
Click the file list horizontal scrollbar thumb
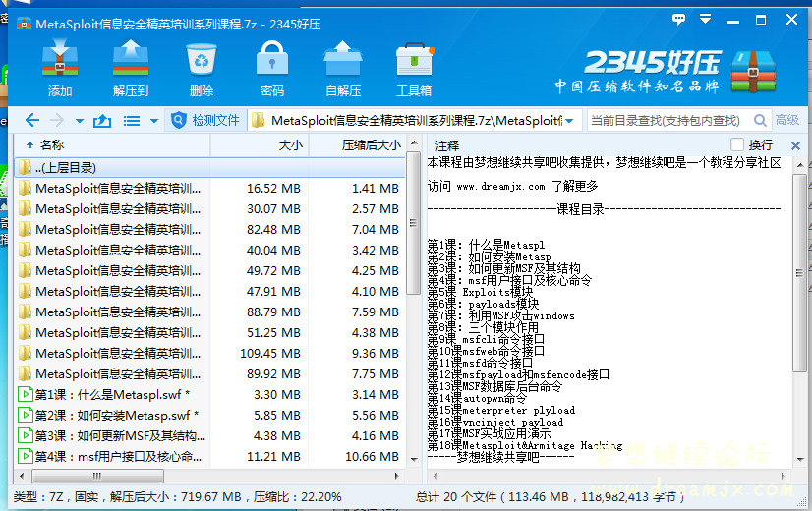tap(97, 476)
